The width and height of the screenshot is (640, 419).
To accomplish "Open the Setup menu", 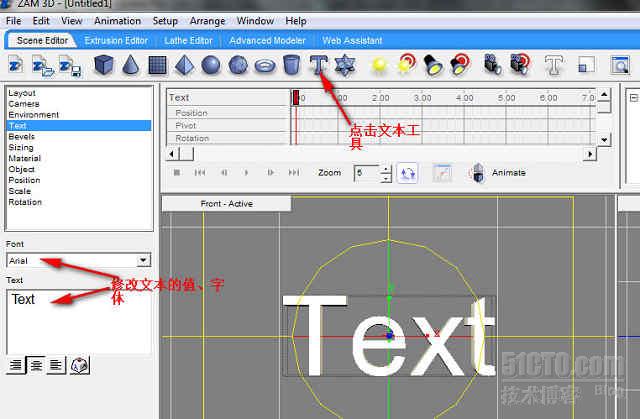I will [x=165, y=21].
